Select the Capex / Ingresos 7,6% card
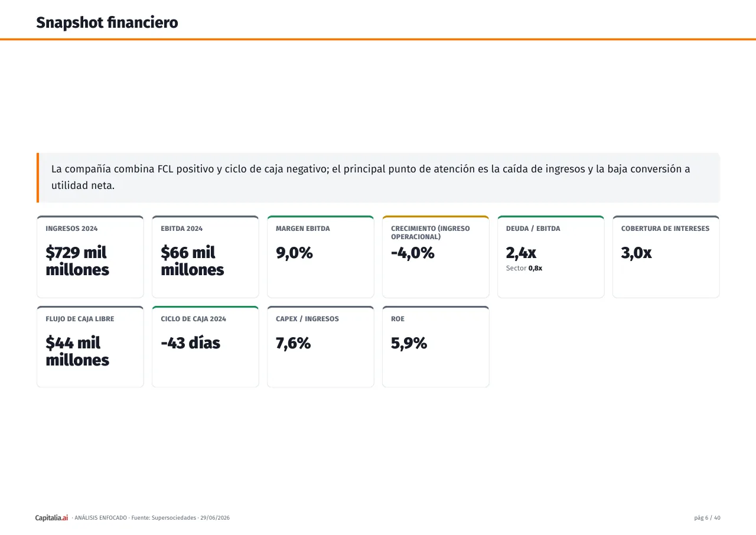This screenshot has width=756, height=535. pyautogui.click(x=321, y=347)
